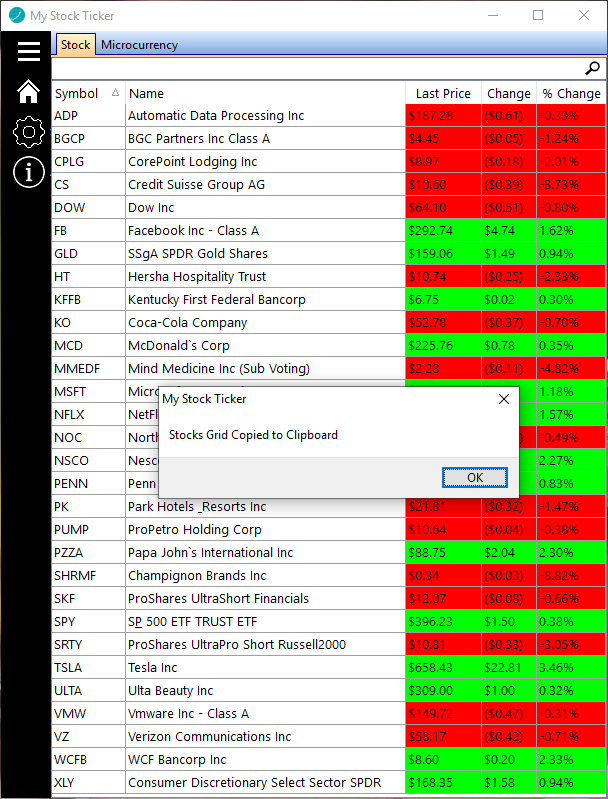The height and width of the screenshot is (799, 608).
Task: Confirm dialog with OK button
Action: pos(475,477)
